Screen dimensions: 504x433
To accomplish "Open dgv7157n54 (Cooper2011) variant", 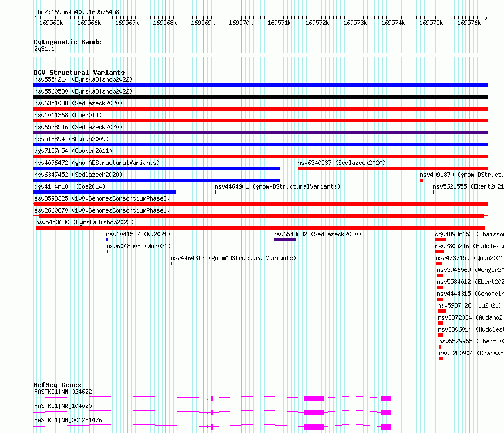I will [x=73, y=151].
